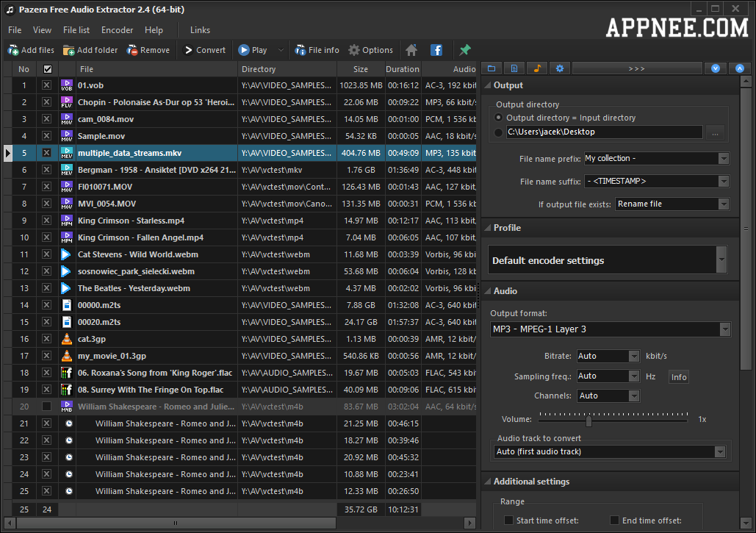
Task: Click the browse ... button for output path
Action: click(715, 132)
